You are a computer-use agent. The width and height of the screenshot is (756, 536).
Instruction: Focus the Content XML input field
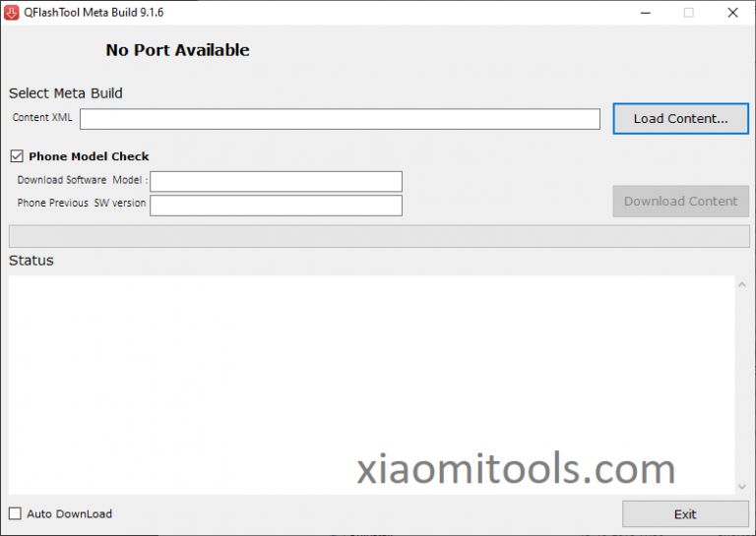pos(340,119)
